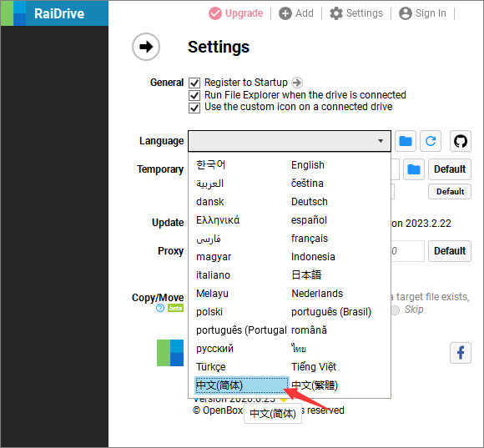The image size is (484, 448).
Task: Open language folder icon beside dropdown
Action: click(406, 141)
